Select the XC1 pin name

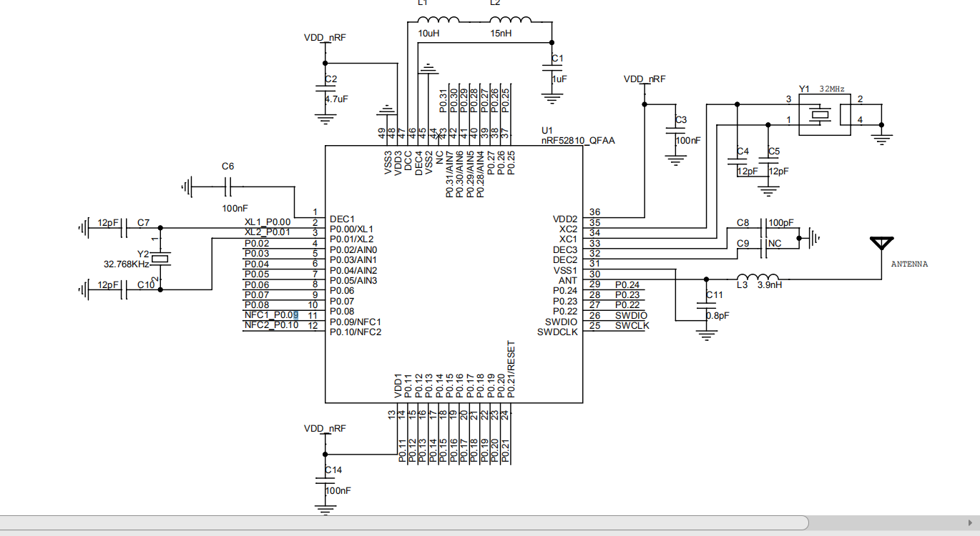(569, 239)
